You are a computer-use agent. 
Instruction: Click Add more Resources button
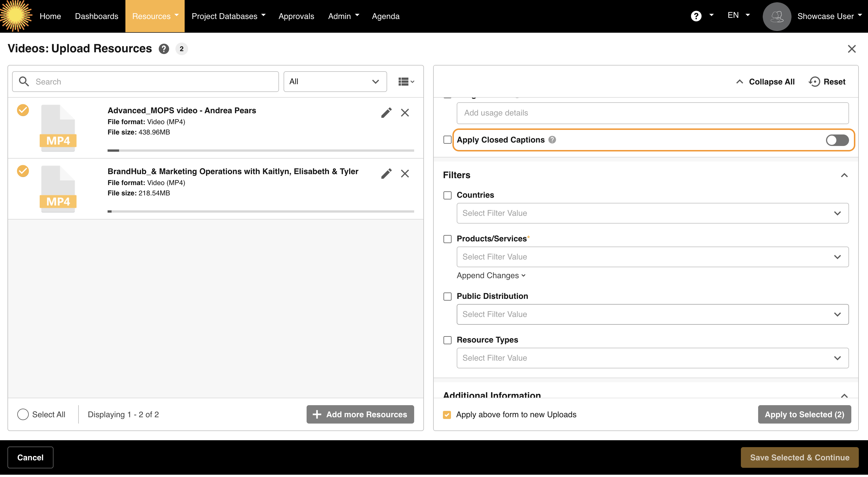click(360, 414)
